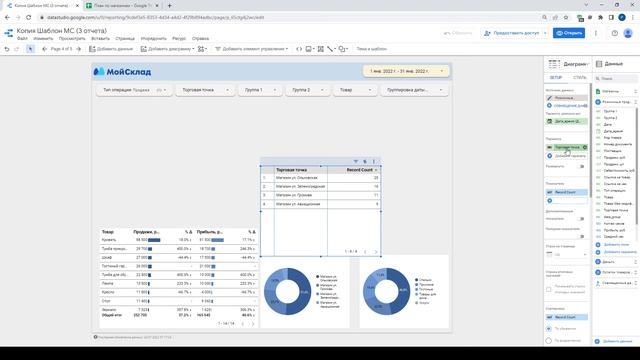Go to the next page of table rows

pyautogui.click(x=376, y=252)
